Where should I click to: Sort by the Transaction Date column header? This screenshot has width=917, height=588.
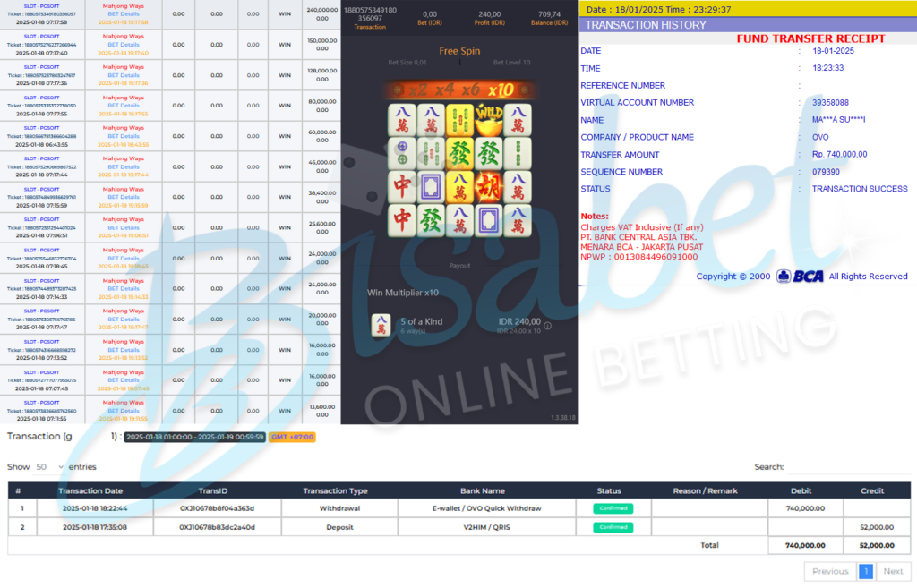[x=90, y=490]
